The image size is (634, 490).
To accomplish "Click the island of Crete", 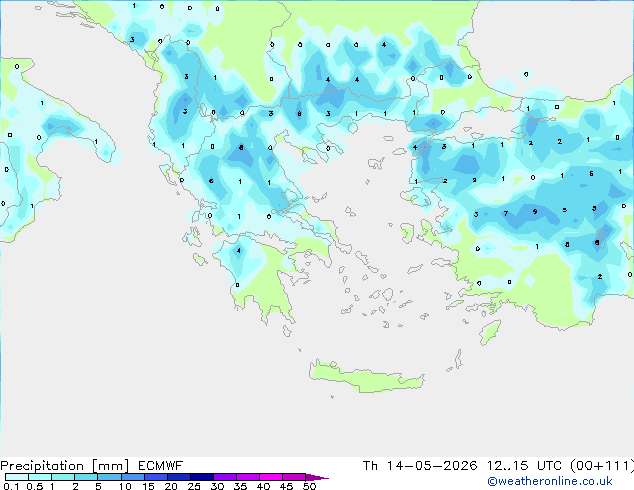I will click(x=366, y=377).
